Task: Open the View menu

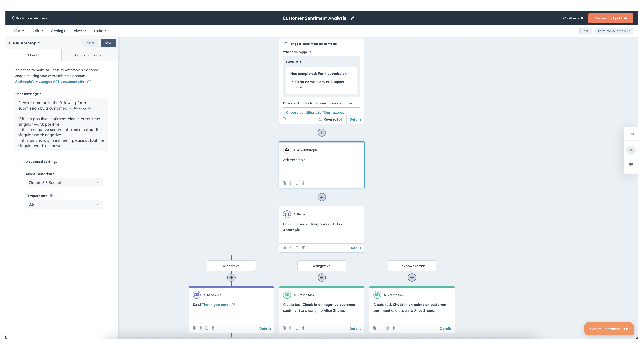Action: click(x=80, y=31)
